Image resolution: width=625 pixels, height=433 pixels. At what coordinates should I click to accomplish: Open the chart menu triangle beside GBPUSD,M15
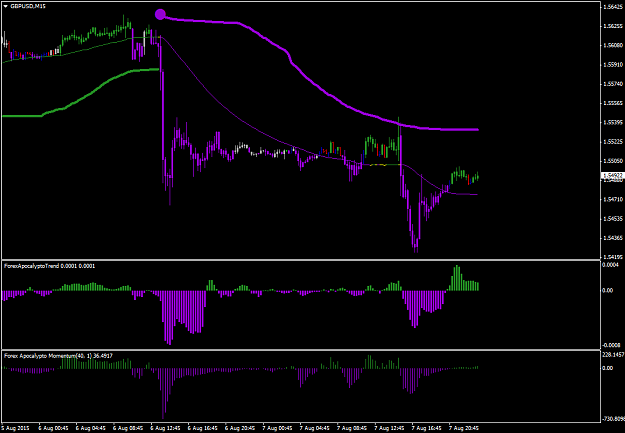coord(6,6)
